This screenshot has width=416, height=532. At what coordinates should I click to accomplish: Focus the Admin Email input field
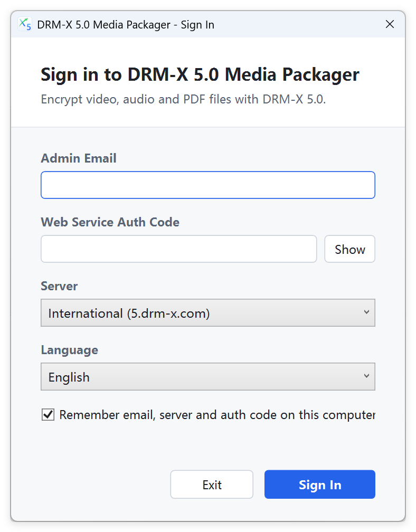click(x=207, y=185)
